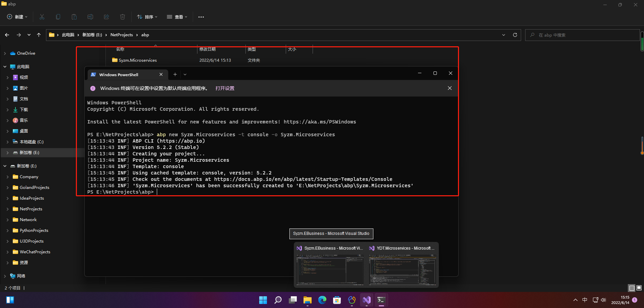Viewport: 644px width, 308px height.
Task: Select 网络 in the navigation pane
Action: point(21,276)
